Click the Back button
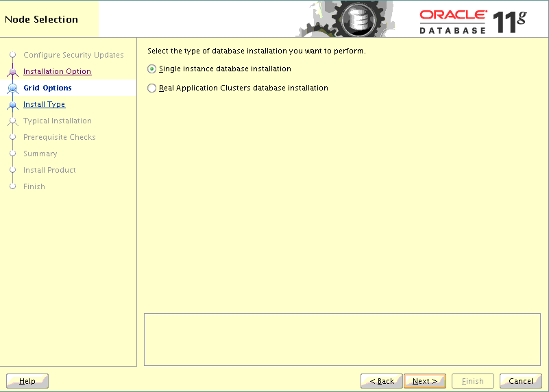549x392 pixels. (382, 381)
